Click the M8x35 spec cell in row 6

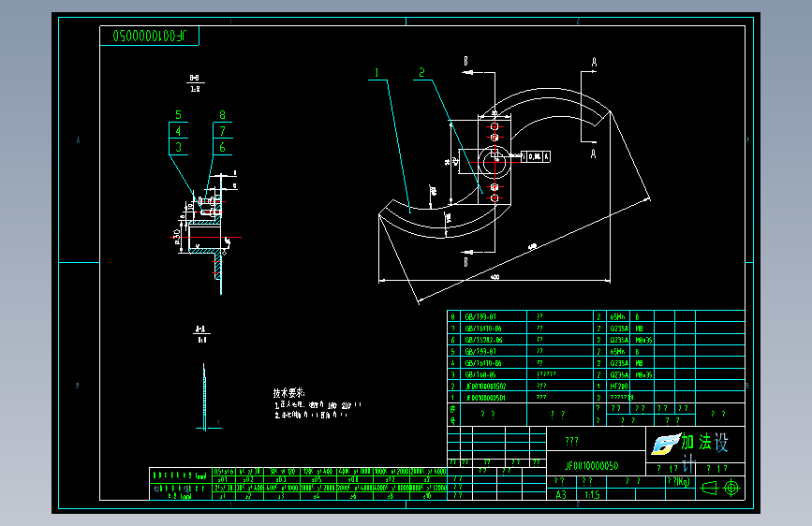pyautogui.click(x=643, y=340)
